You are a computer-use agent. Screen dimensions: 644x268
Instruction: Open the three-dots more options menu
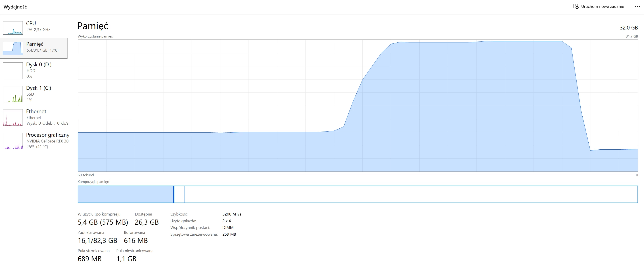(x=637, y=6)
